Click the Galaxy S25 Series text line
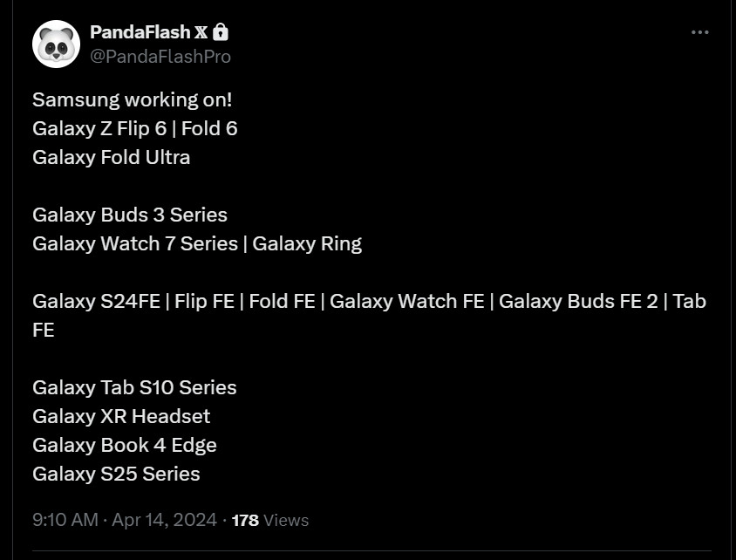The image size is (736, 560). point(116,474)
